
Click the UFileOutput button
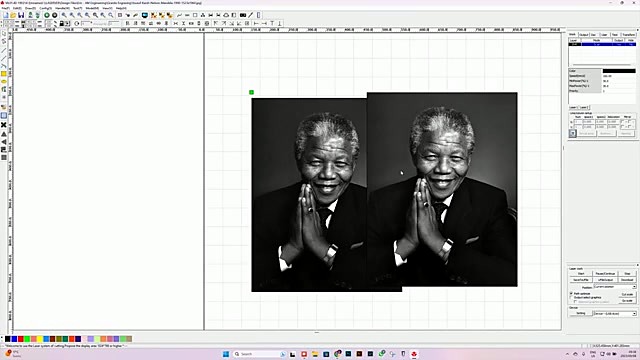tap(605, 280)
